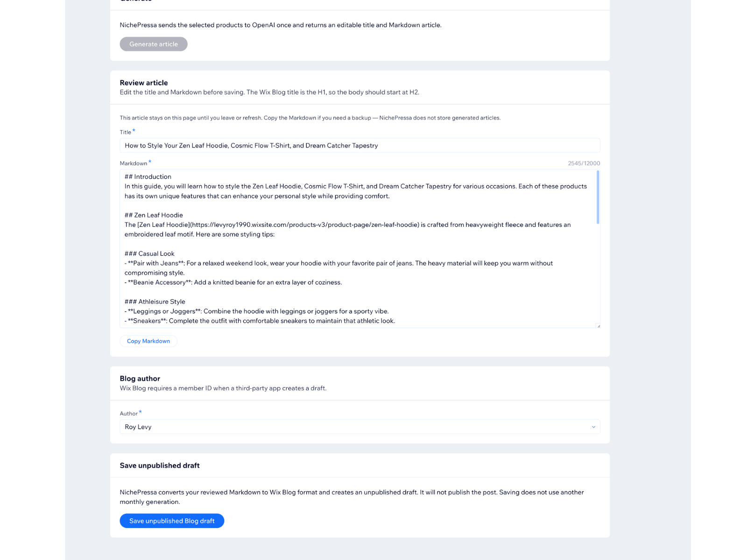
Task: Click the Beanie Accessory bullet line
Action: [x=233, y=282]
